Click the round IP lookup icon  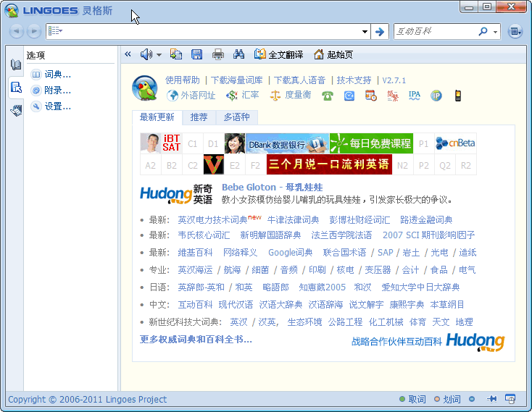point(436,96)
